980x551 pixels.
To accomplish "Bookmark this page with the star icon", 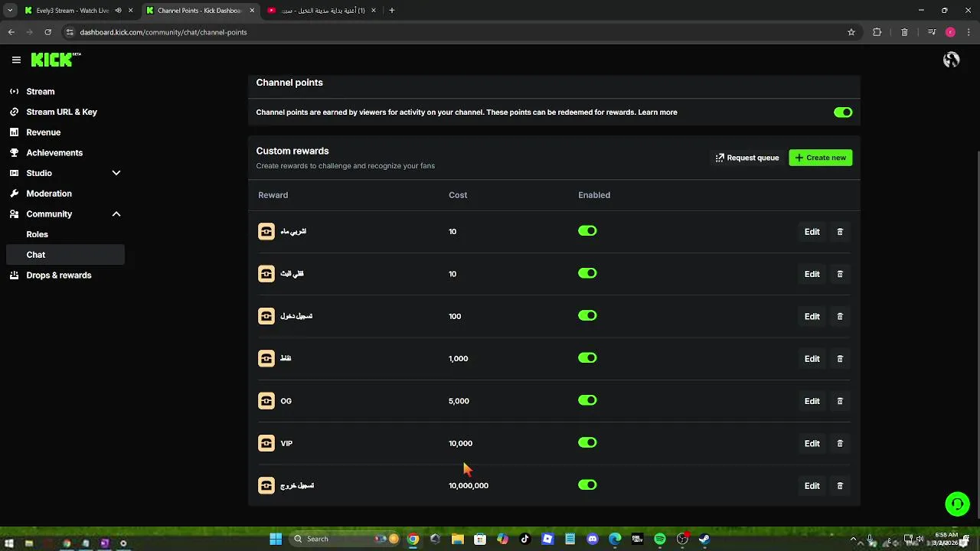I will [x=851, y=32].
